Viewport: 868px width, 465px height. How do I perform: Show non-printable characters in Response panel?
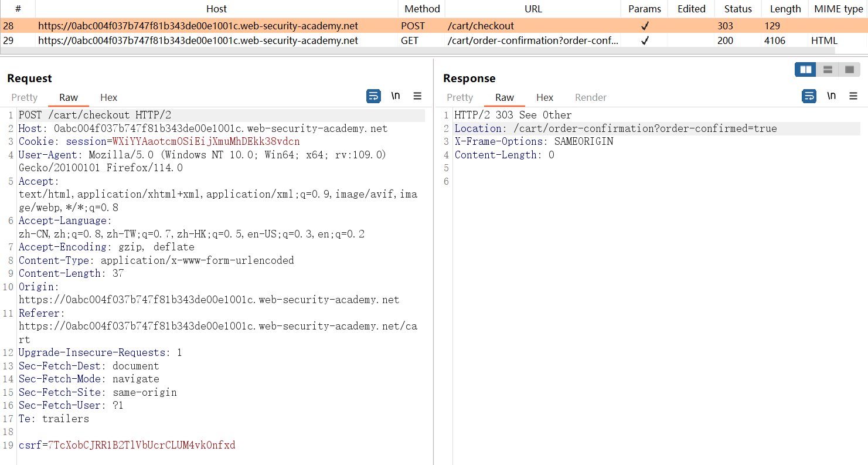[x=831, y=96]
